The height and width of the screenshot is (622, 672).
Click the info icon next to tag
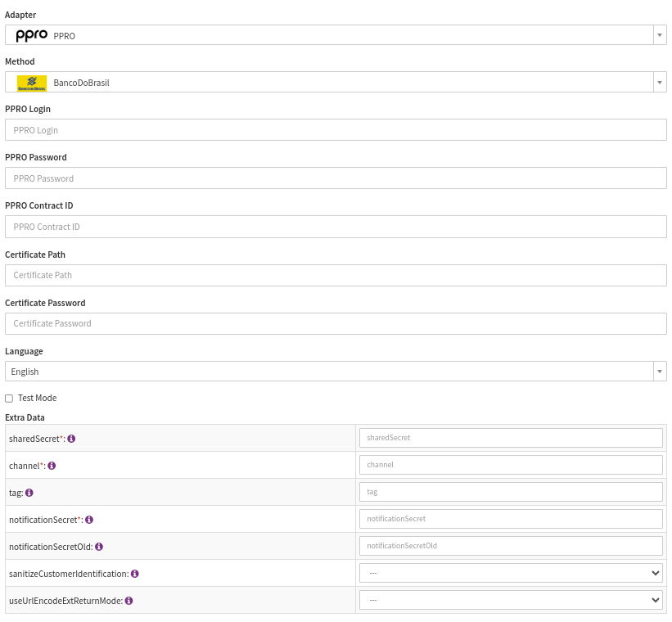(x=29, y=493)
